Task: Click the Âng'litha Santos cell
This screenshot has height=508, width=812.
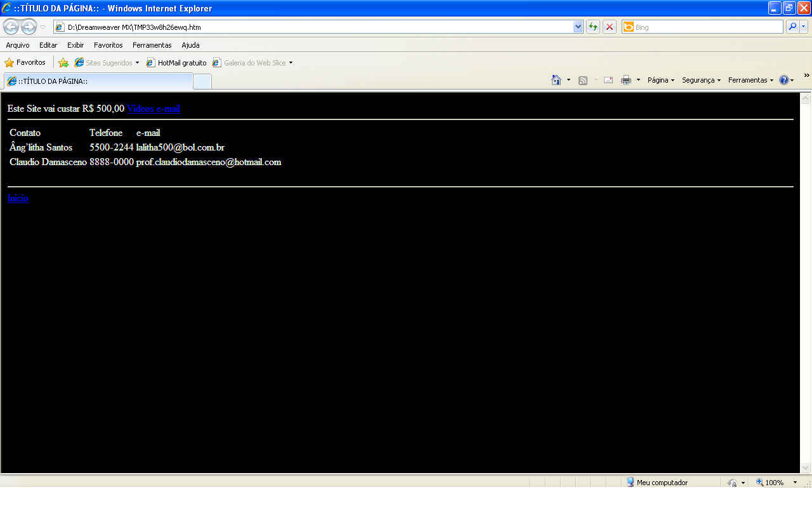Action: coord(41,147)
